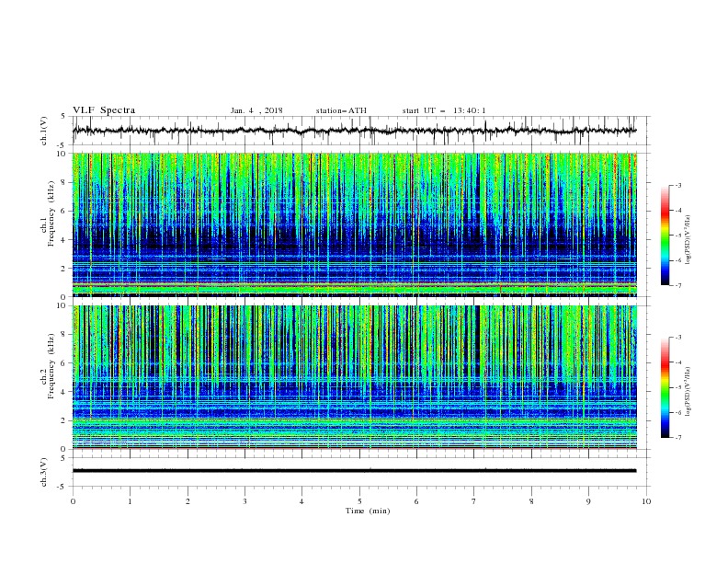Click the "ch.3(V)" vertical axis label

[44, 472]
